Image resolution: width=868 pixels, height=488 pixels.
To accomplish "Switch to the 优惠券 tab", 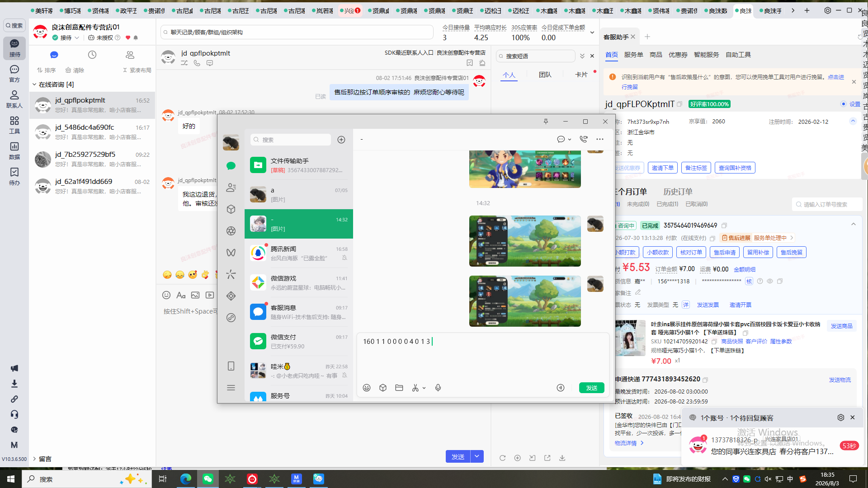I will click(678, 55).
